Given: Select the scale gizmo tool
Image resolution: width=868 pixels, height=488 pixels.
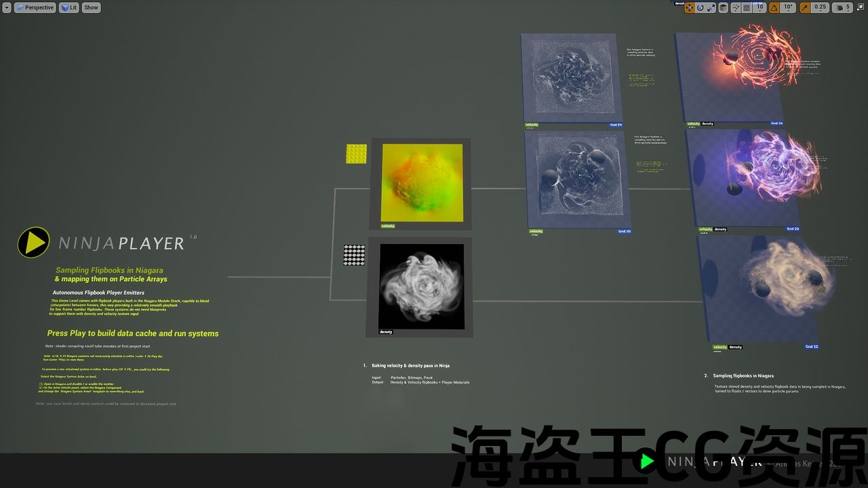Looking at the screenshot, I should pyautogui.click(x=710, y=7).
